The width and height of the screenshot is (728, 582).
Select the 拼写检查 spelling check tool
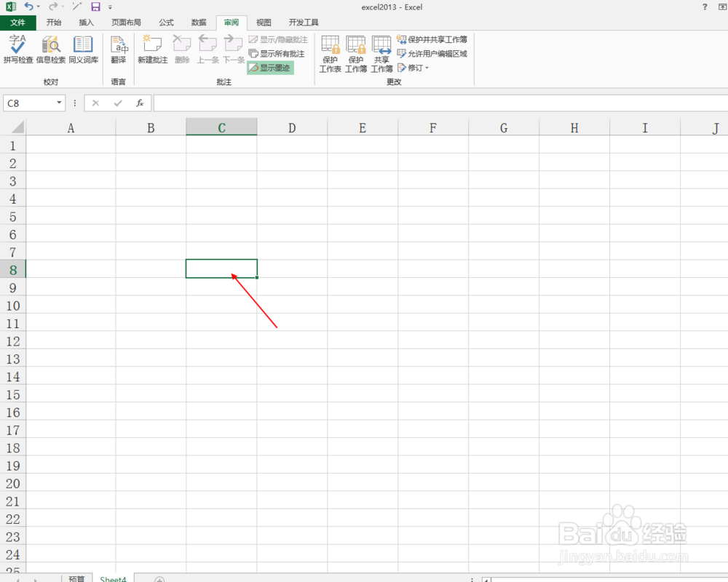17,51
